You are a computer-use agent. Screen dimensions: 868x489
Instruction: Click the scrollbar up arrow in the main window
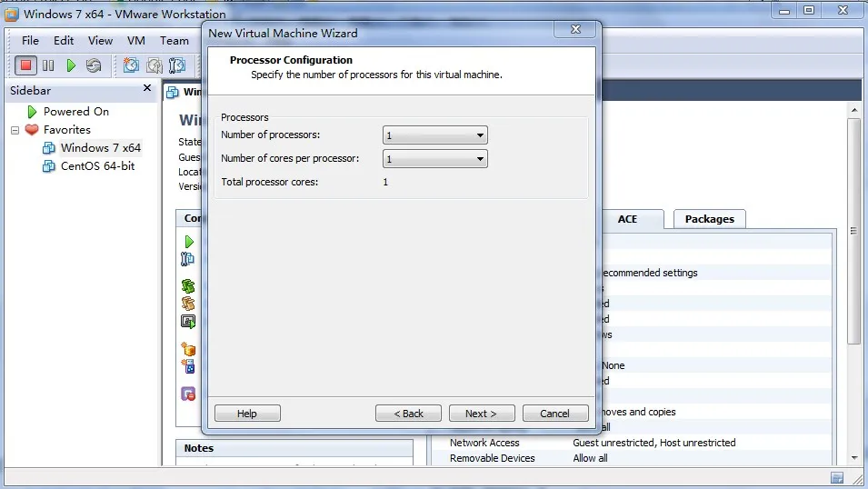[x=853, y=110]
